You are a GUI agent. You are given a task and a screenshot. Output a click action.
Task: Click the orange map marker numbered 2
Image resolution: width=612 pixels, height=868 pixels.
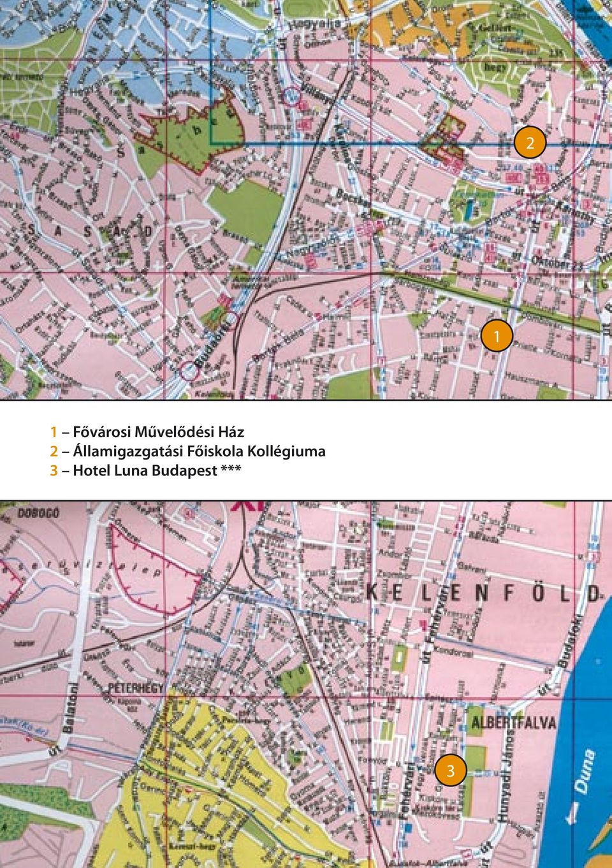(x=530, y=142)
